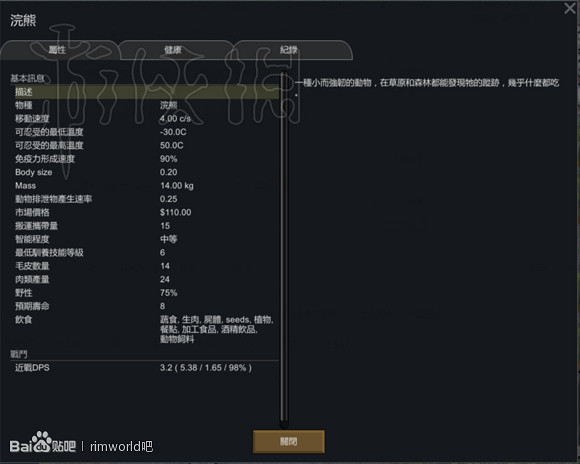580x464 pixels.
Task: Select the 市場價格 row
Action: (145, 212)
